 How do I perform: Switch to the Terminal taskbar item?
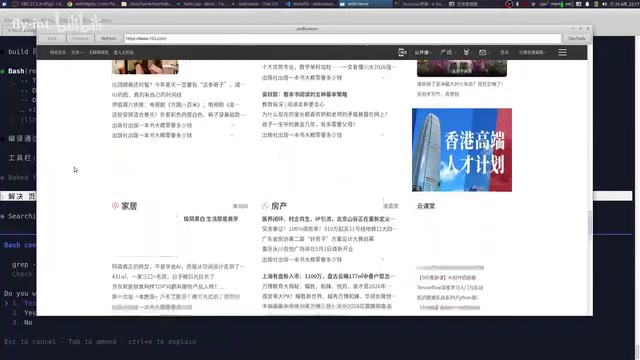tap(420, 4)
